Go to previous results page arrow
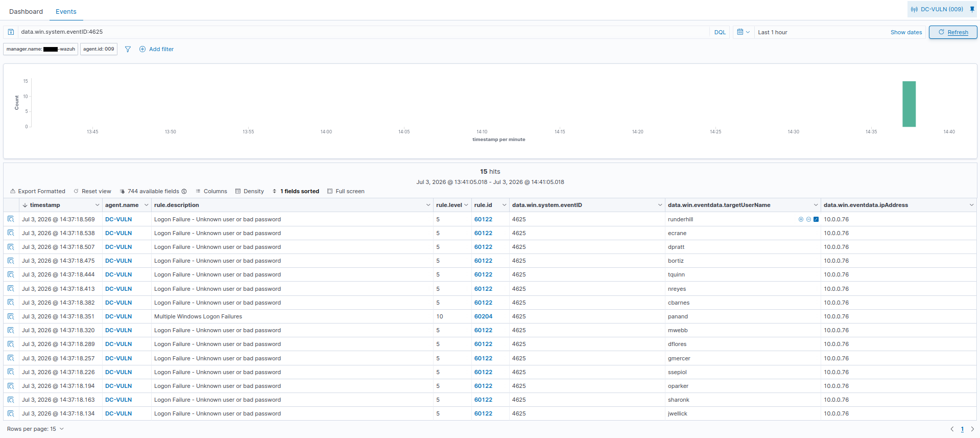 (x=952, y=429)
